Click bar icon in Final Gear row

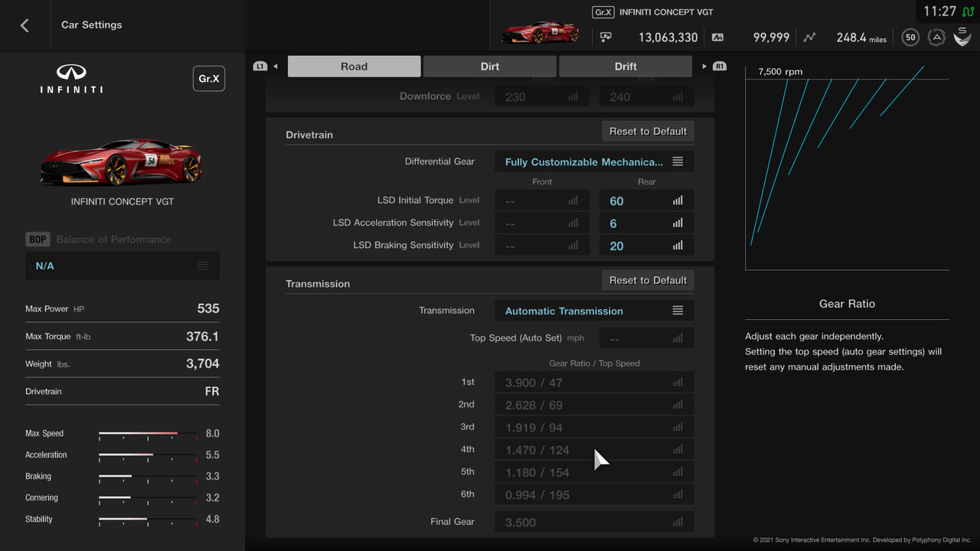coord(678,522)
